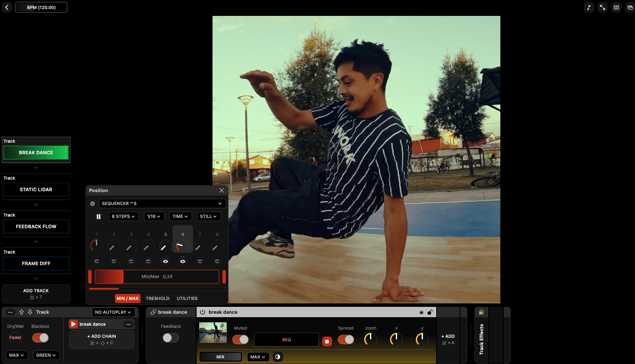Viewport: 635px width, 364px height.
Task: Open the STILL dropdown
Action: tap(209, 217)
